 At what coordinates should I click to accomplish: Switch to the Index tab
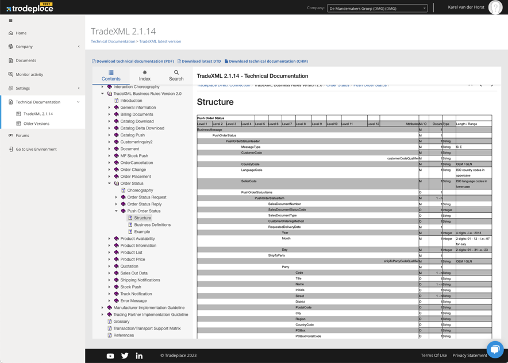click(145, 76)
